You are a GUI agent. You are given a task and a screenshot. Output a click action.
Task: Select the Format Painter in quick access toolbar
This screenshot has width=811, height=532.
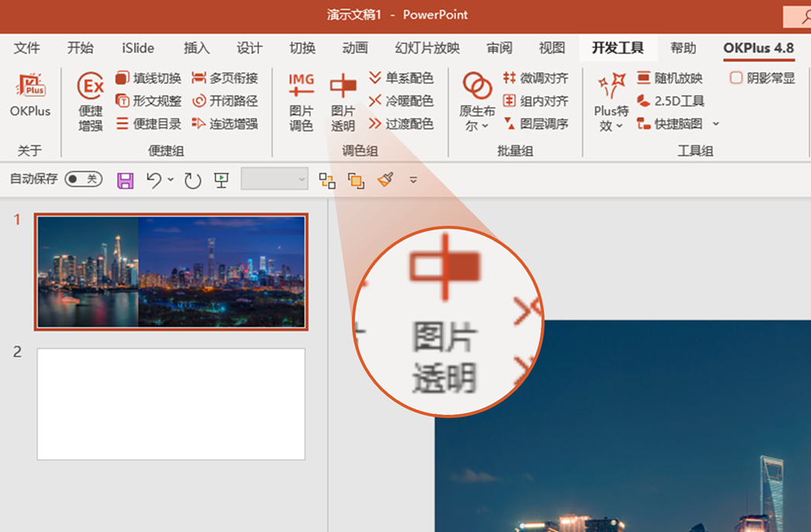coord(385,179)
